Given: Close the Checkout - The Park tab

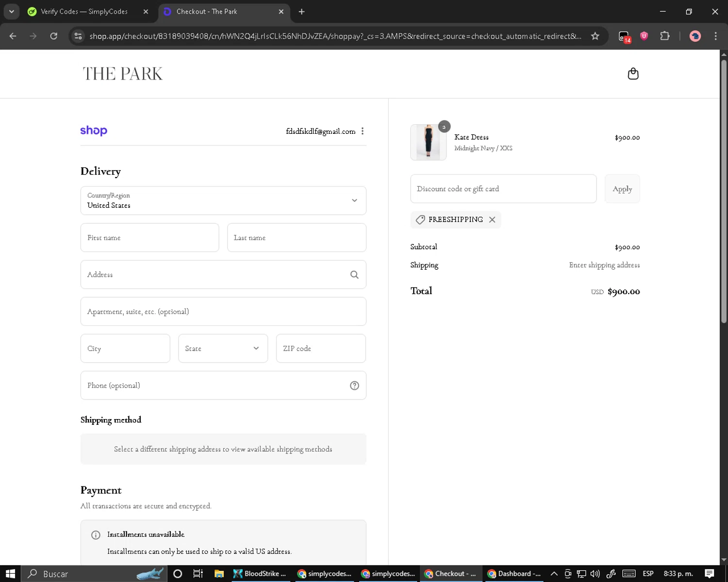Looking at the screenshot, I should [281, 12].
